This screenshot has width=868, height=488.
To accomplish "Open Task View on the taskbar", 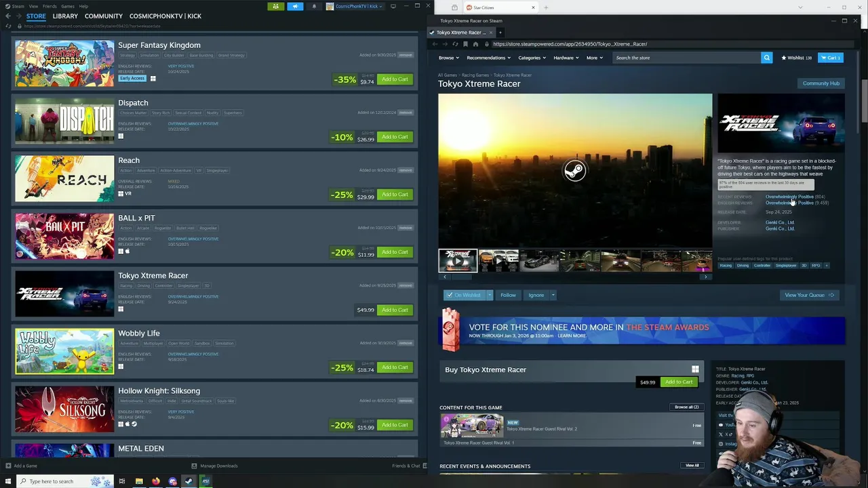I will click(122, 481).
